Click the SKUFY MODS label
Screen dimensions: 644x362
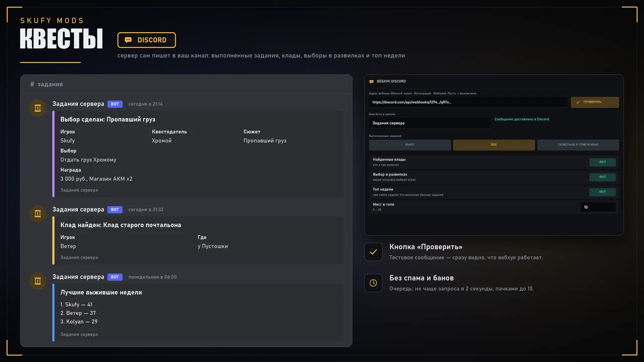click(x=52, y=21)
